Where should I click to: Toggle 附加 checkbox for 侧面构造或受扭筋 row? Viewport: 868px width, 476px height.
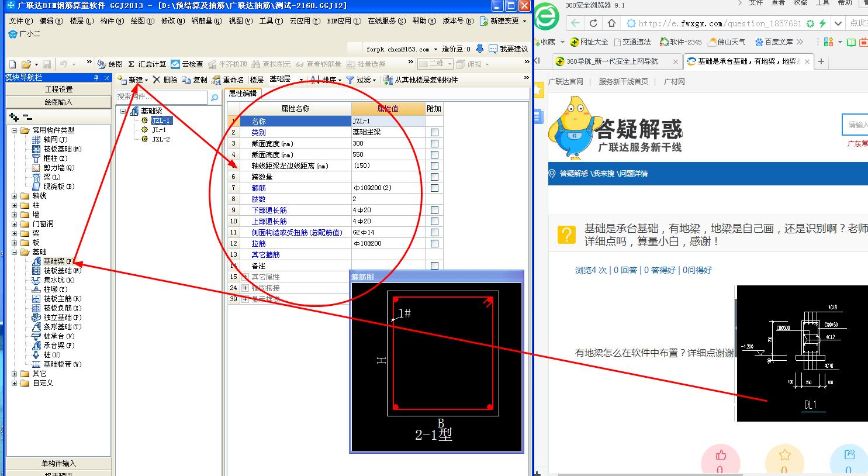434,233
